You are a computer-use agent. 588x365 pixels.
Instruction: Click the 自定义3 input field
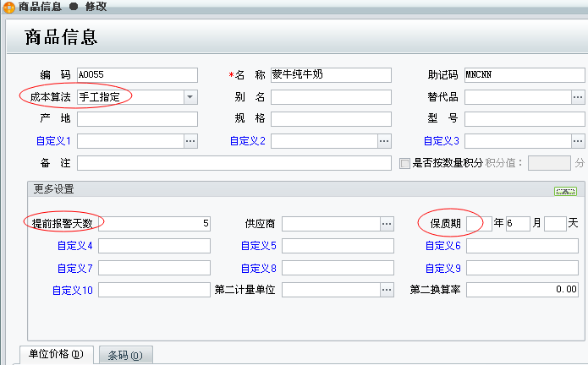pos(518,141)
